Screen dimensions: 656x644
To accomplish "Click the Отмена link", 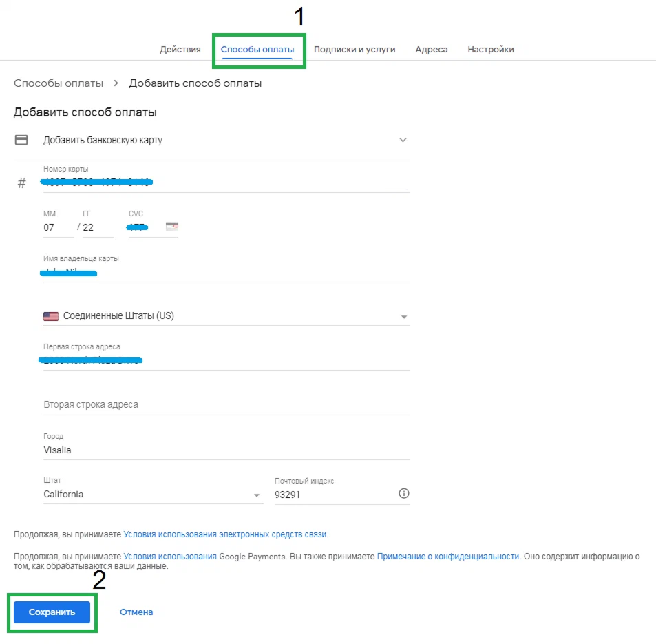I will pos(136,612).
